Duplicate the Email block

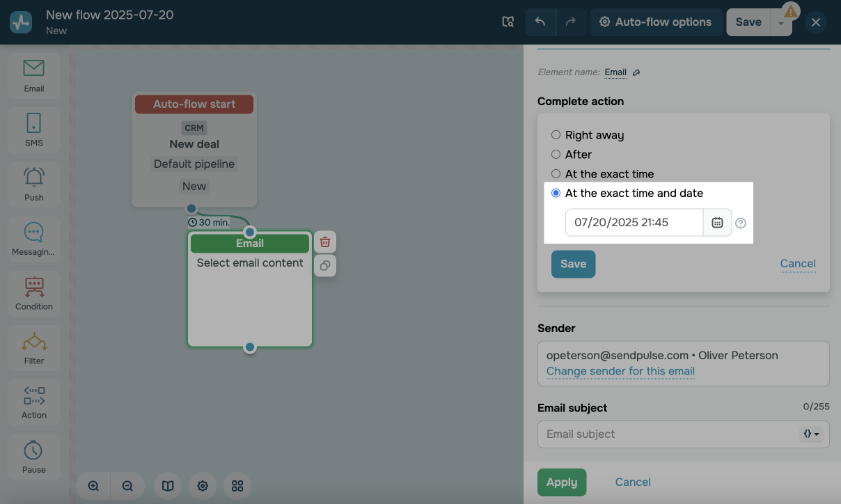[x=325, y=266]
